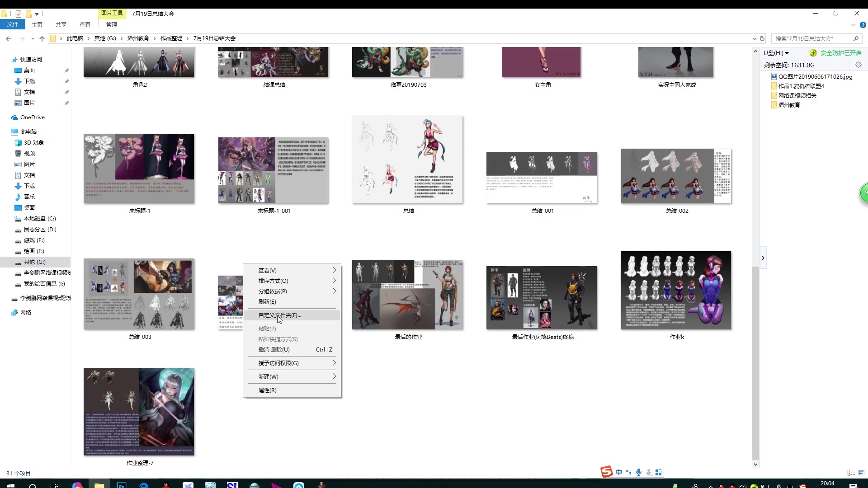Open Photoshop from the taskbar
The width and height of the screenshot is (868, 488).
point(121,486)
